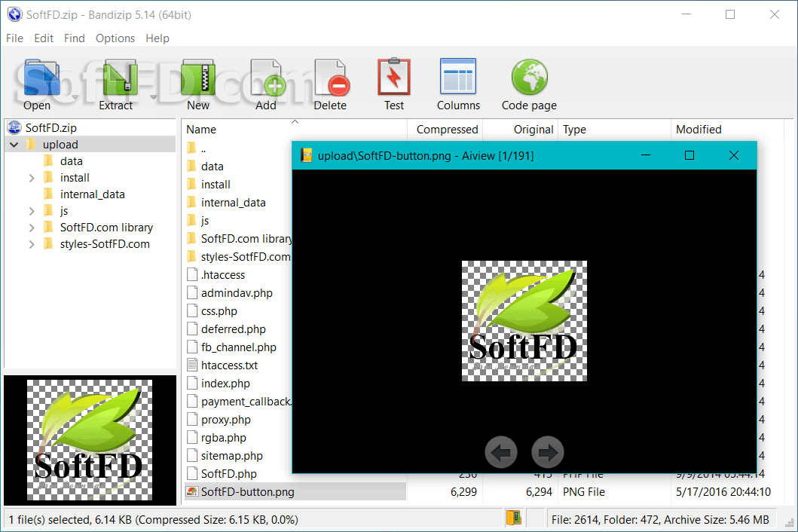Select internal_data folder icon in list
This screenshot has width=798, height=532.
coord(192,203)
